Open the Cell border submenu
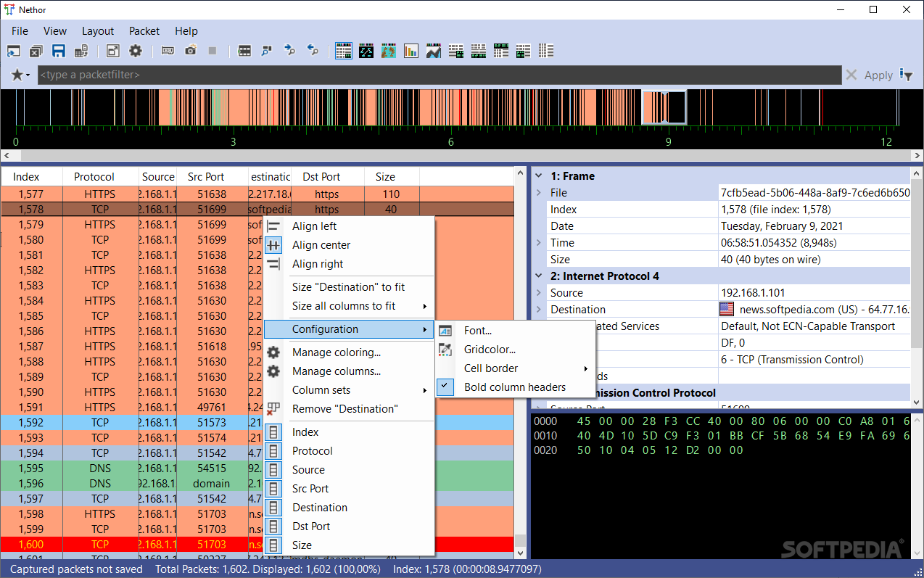This screenshot has width=924, height=578. (515, 368)
